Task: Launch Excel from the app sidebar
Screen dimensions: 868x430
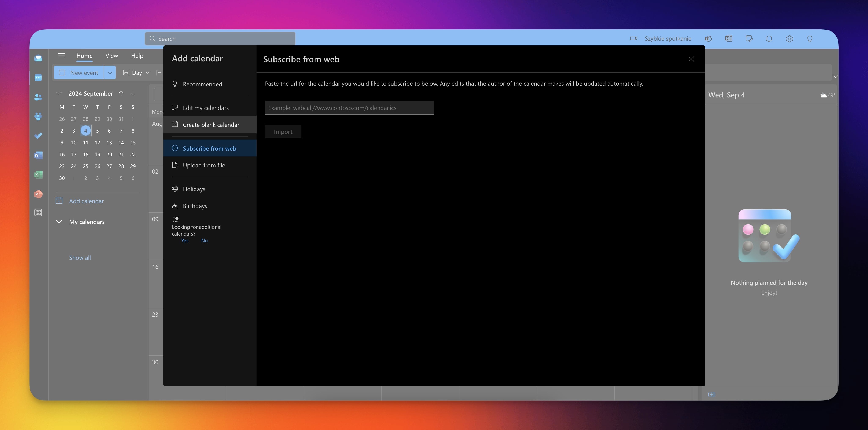Action: (38, 175)
